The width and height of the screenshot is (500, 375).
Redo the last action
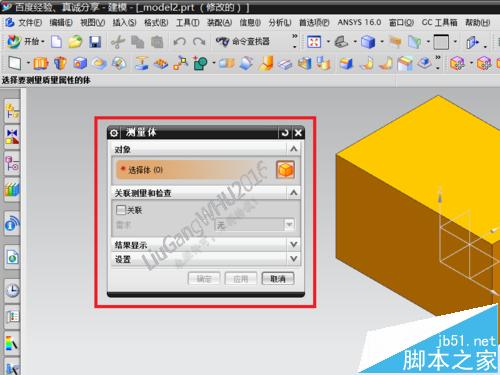pyautogui.click(x=199, y=42)
